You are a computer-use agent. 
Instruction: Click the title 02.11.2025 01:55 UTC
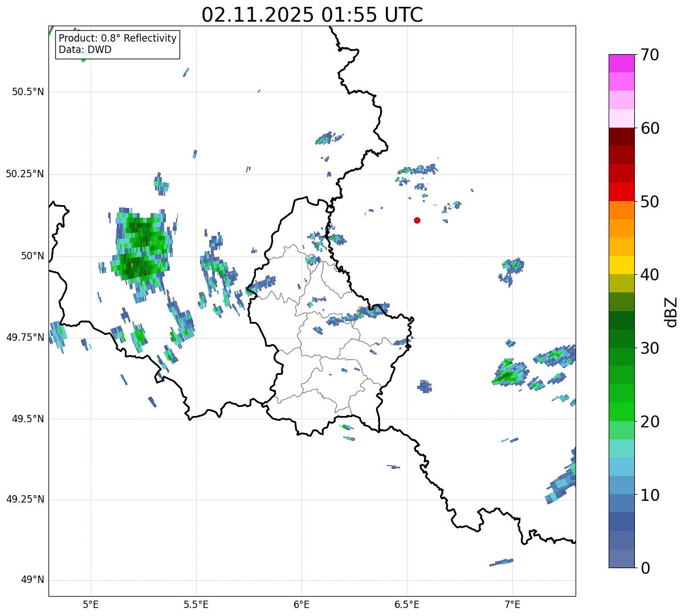click(x=312, y=14)
